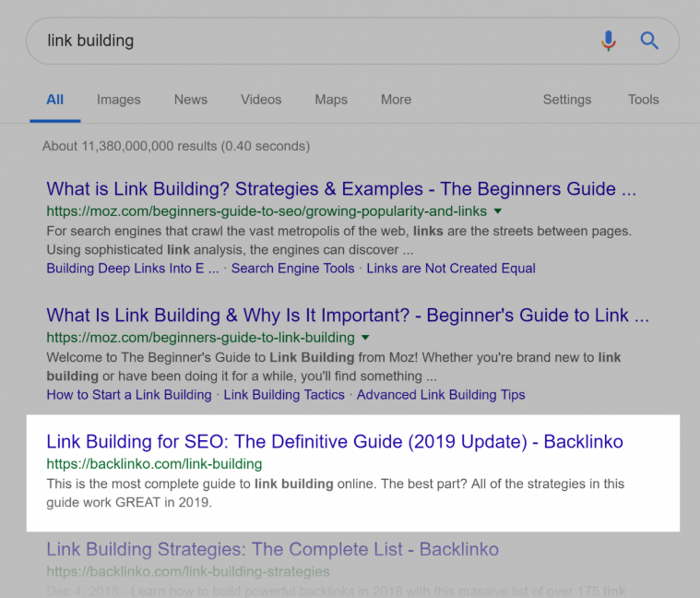Open the Maps tab

[x=331, y=100]
